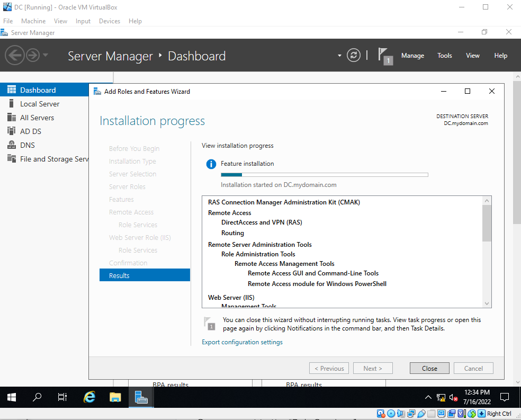
Task: Click the taskbar clock
Action: [x=477, y=397]
